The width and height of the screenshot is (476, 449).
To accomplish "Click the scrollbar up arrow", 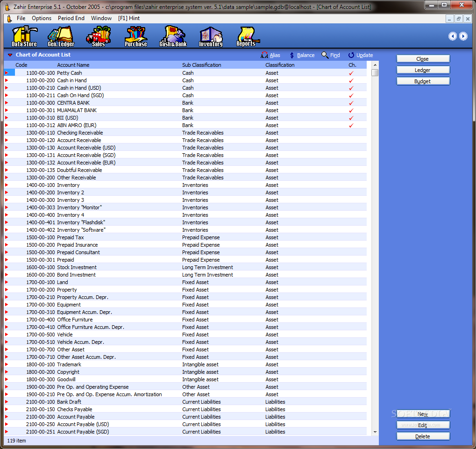I will 375,64.
